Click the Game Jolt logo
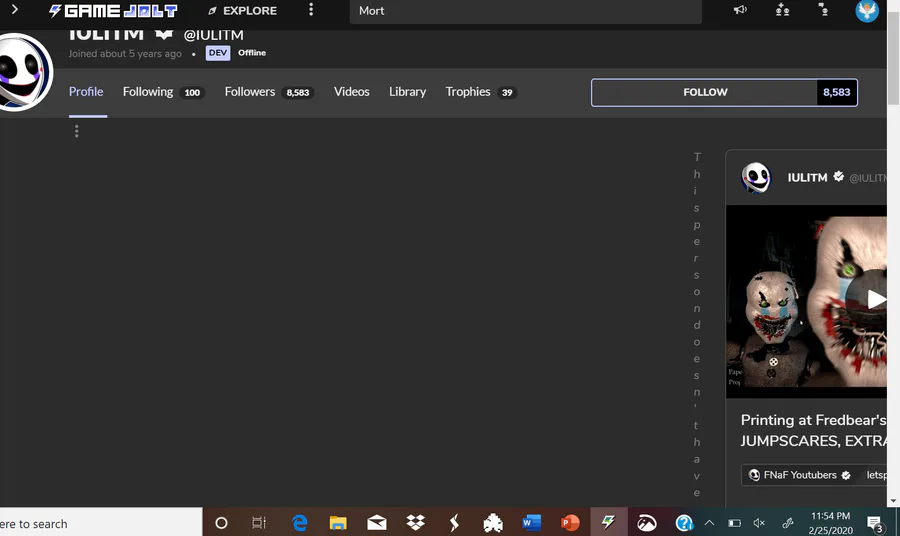This screenshot has width=900, height=536. (113, 10)
